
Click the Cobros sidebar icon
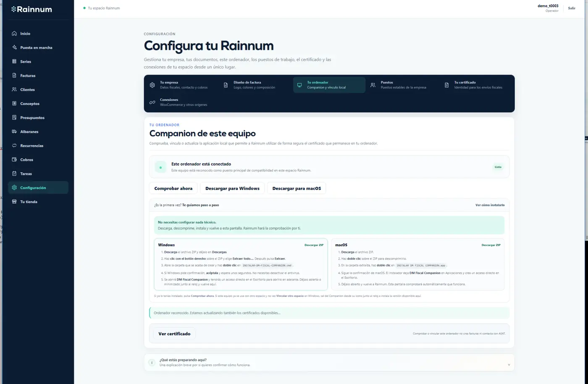[x=14, y=159]
